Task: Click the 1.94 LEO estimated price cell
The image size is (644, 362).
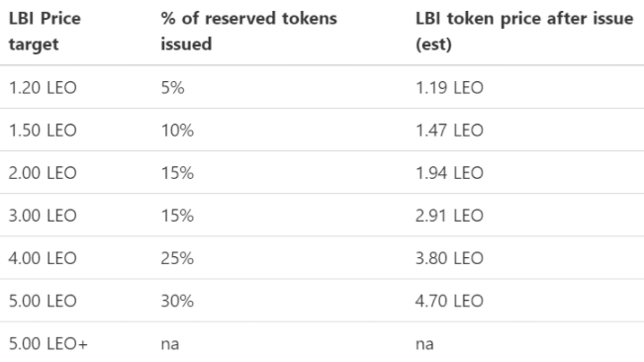Action: coord(449,173)
